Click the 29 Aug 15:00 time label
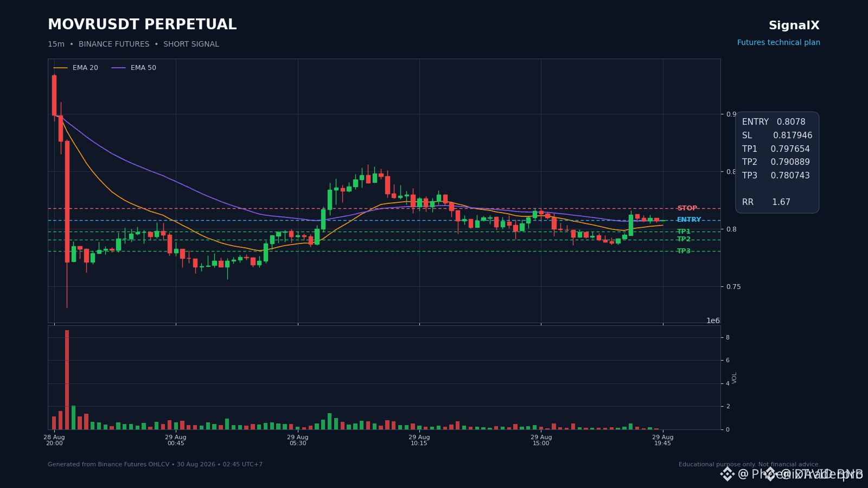Image resolution: width=868 pixels, height=488 pixels. (541, 440)
